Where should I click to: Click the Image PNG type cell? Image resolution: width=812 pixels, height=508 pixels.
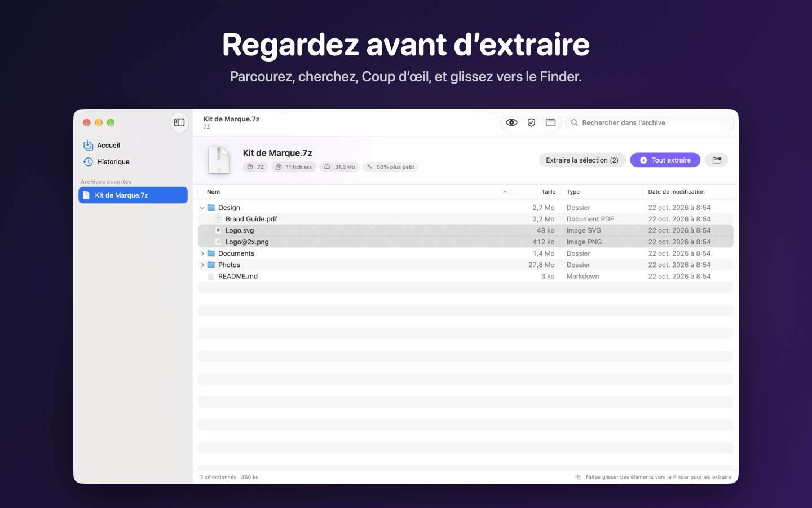[x=584, y=242]
